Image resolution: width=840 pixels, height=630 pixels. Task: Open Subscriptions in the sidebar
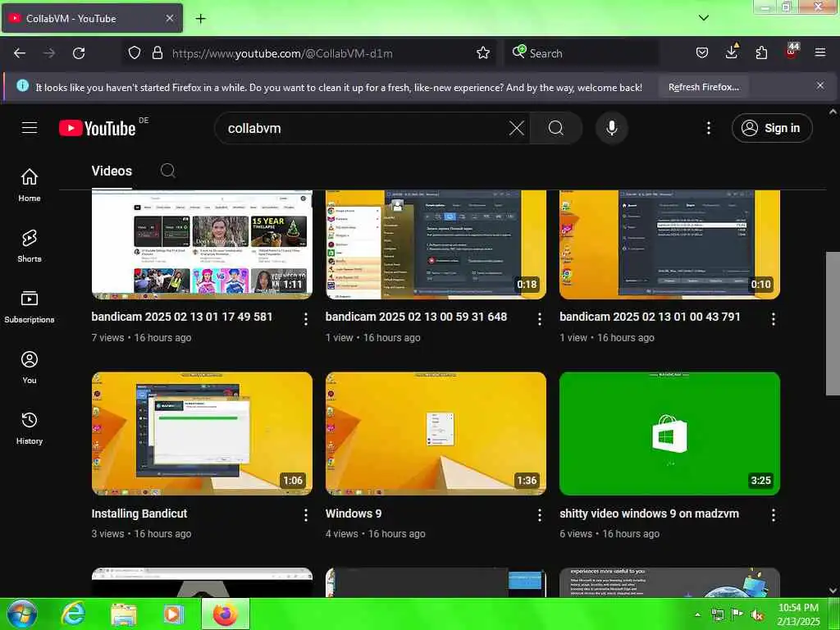point(30,307)
